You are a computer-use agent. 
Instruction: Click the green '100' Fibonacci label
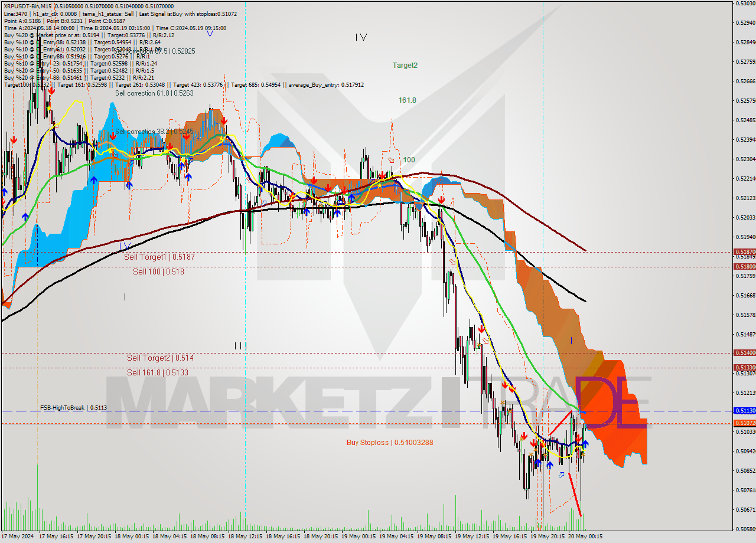pyautogui.click(x=409, y=160)
